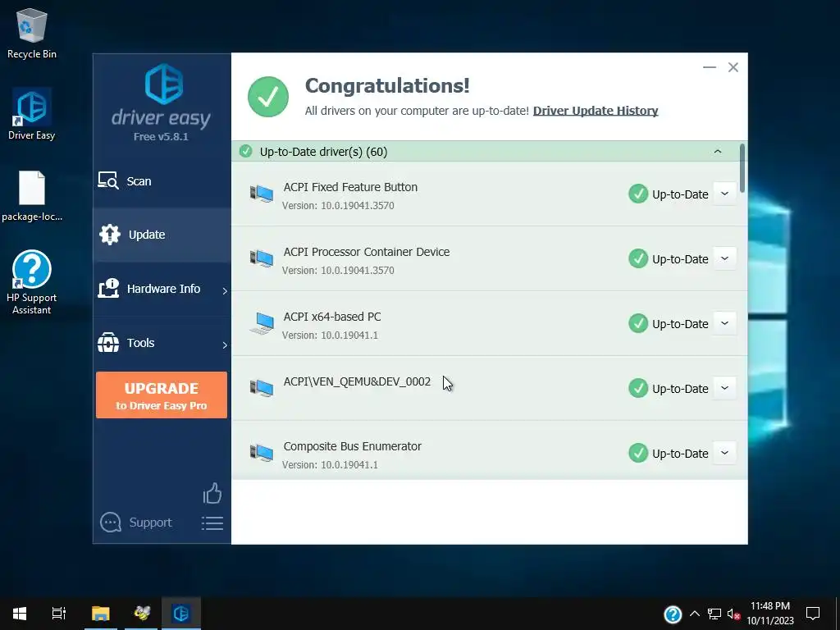Open the Driver Update History link
The width and height of the screenshot is (840, 630).
coord(596,111)
